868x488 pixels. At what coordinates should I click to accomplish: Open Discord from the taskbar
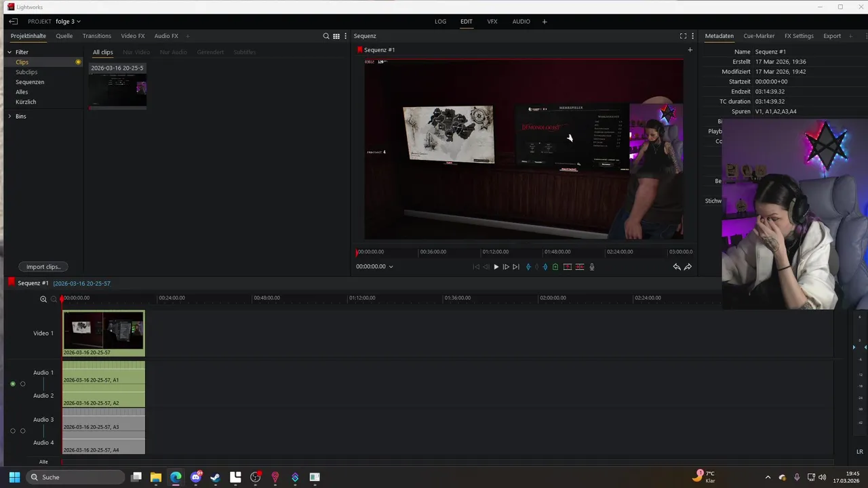196,477
